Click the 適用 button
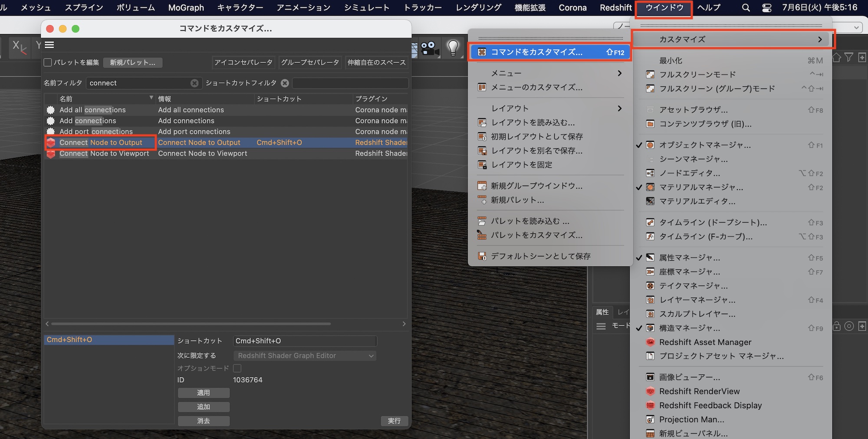The height and width of the screenshot is (439, 868). tap(204, 393)
